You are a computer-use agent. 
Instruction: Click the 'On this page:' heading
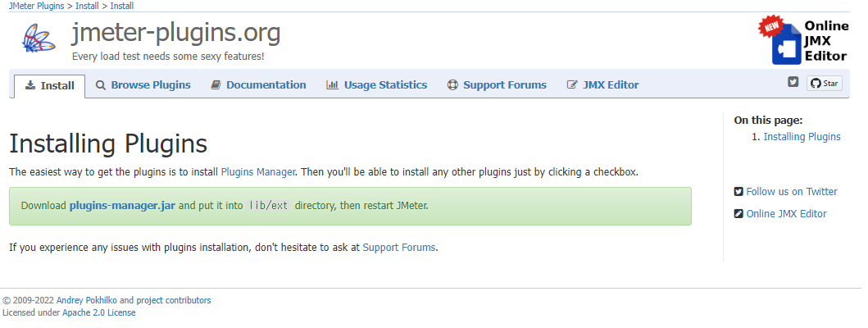[x=768, y=121]
